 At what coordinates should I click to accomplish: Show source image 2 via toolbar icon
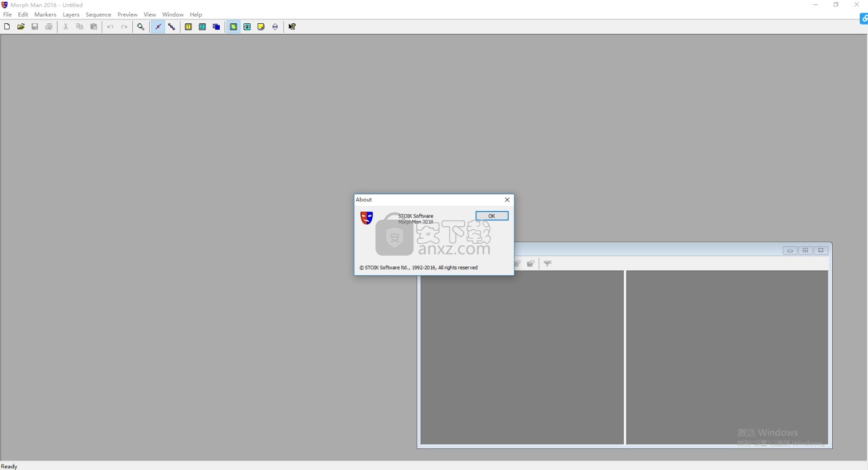[202, 27]
